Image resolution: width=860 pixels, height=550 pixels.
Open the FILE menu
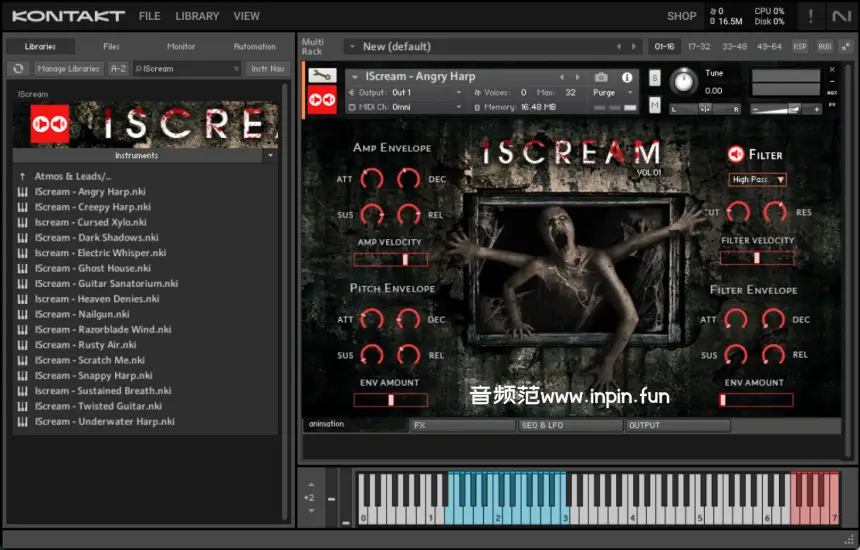tap(149, 16)
